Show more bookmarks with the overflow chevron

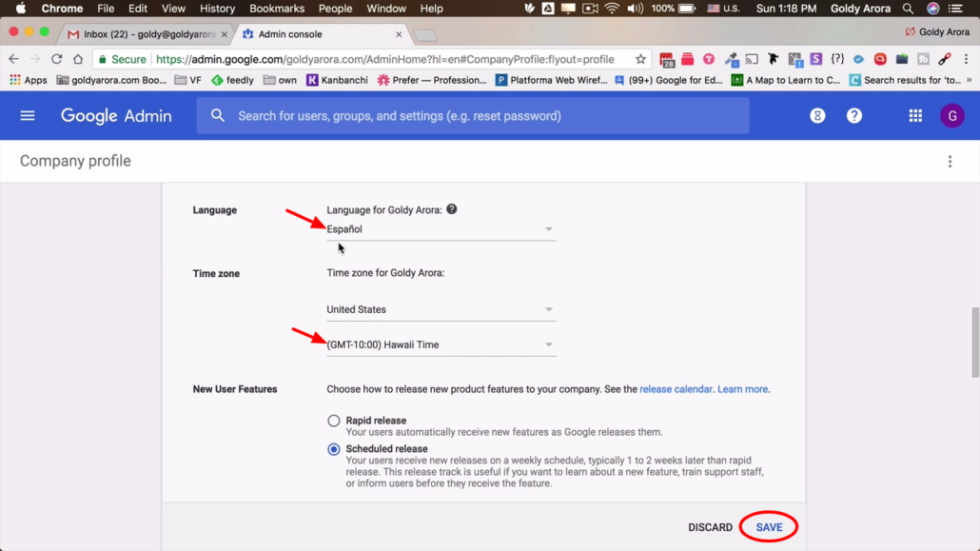[x=969, y=80]
